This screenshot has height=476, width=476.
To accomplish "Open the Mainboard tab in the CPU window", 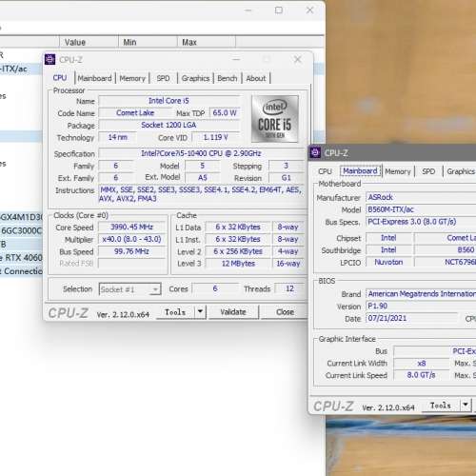I will (x=94, y=78).
